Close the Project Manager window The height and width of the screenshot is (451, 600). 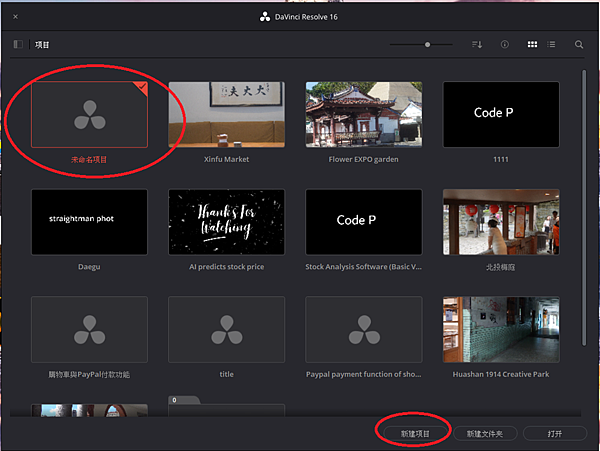tap(15, 16)
